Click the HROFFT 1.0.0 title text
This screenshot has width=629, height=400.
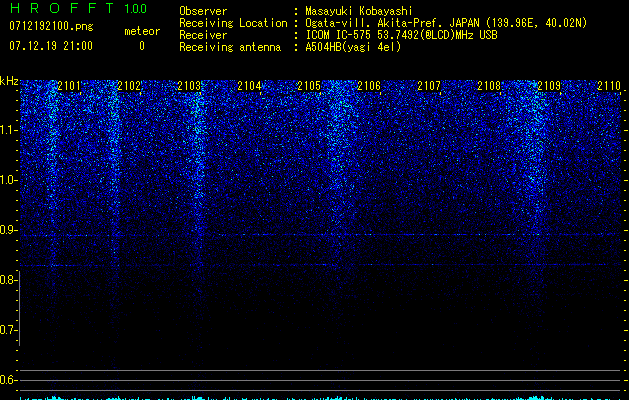[x=78, y=8]
